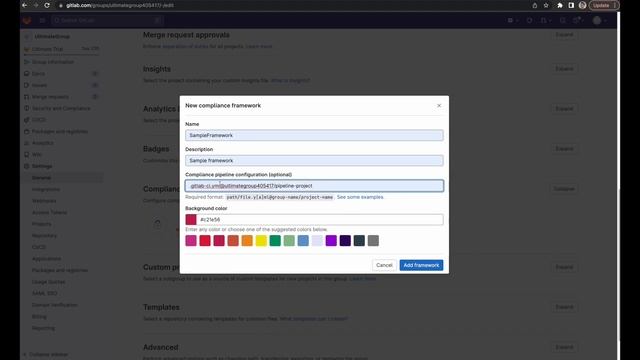Click the compliance pipeline configuration field
This screenshot has height=360, width=640.
point(314,186)
